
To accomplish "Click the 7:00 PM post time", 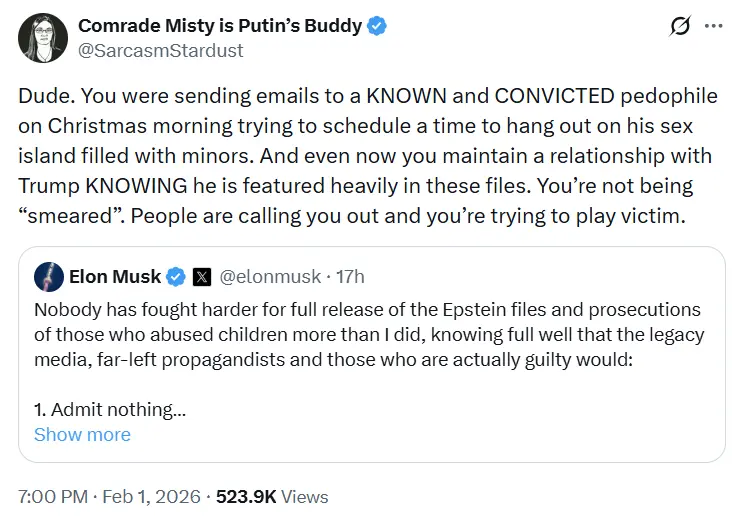I will point(50,496).
